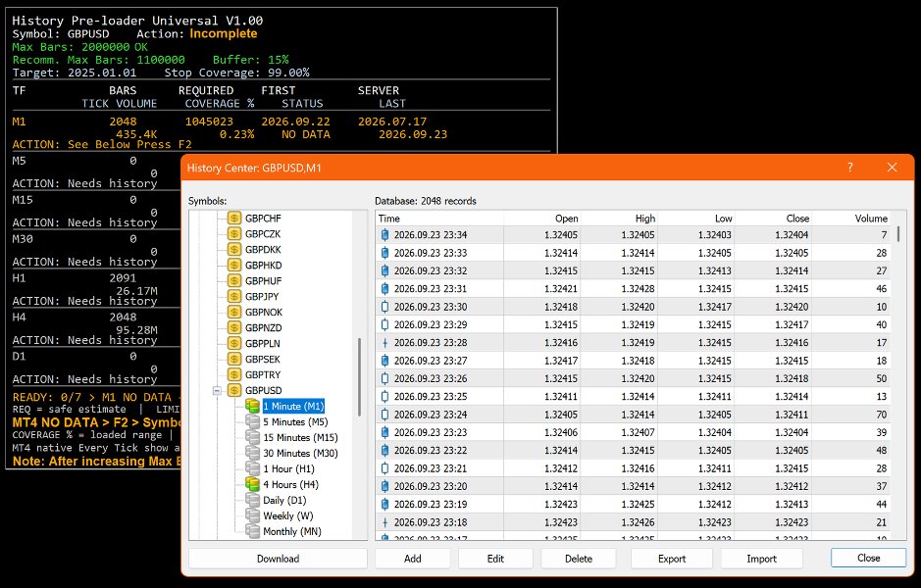Click the 4 Hours (H4) database icon

click(253, 484)
